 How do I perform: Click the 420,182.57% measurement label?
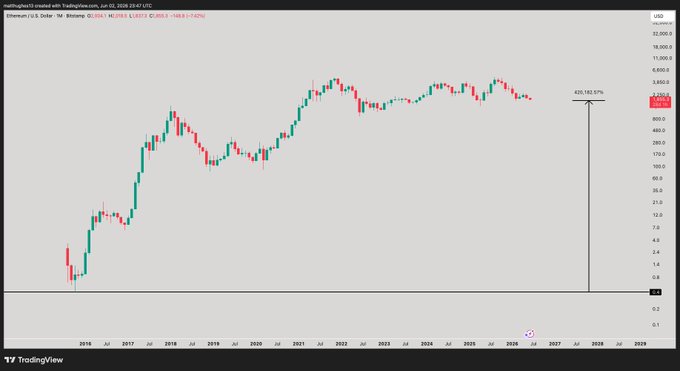[588, 92]
